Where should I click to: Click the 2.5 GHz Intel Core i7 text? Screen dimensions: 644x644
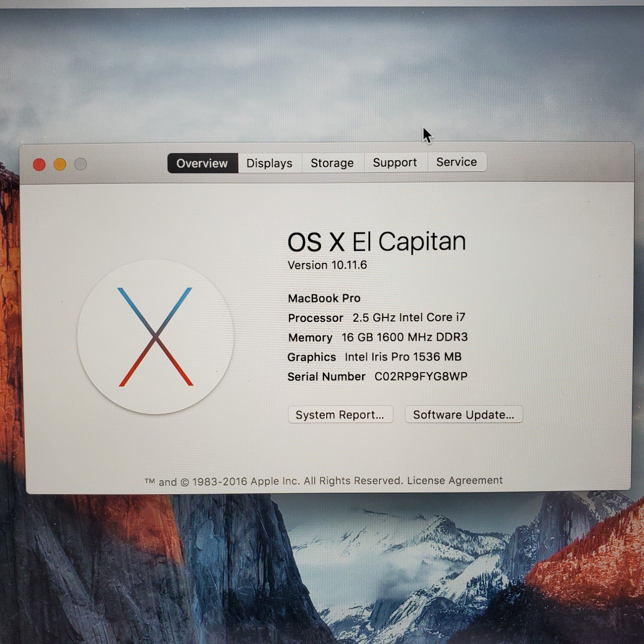pyautogui.click(x=409, y=317)
